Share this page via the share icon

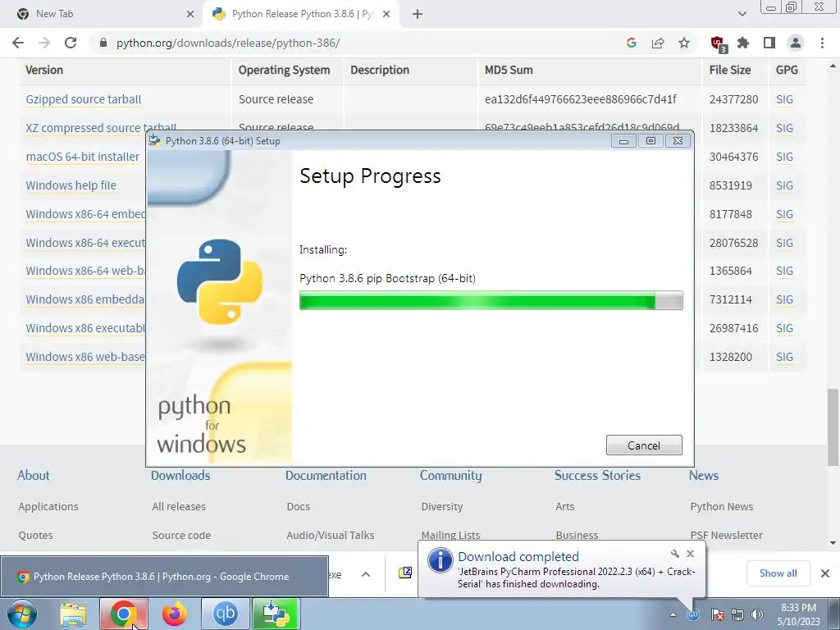658,43
